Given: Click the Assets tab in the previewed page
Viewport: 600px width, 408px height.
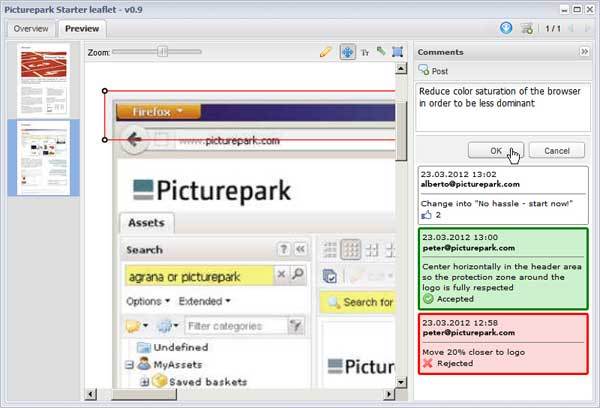Looking at the screenshot, I should 147,223.
